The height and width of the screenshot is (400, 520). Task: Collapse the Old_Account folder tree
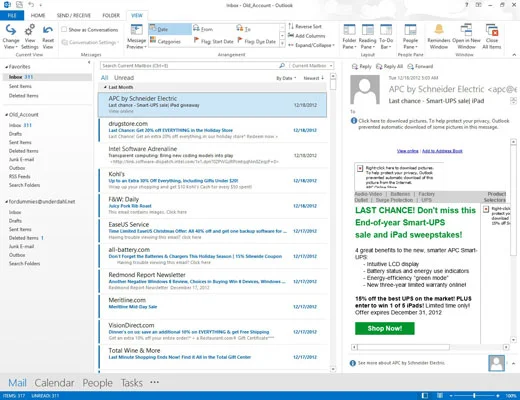[x=6, y=115]
